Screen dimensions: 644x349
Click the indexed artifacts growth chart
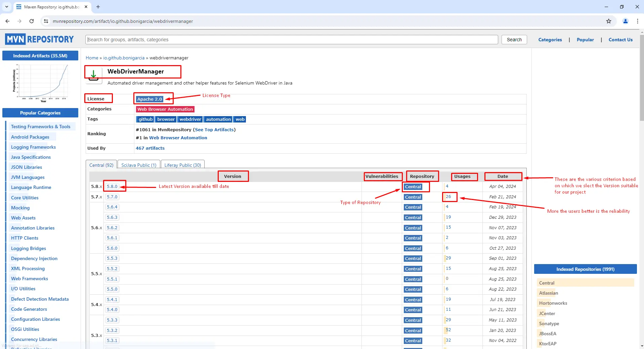point(40,82)
